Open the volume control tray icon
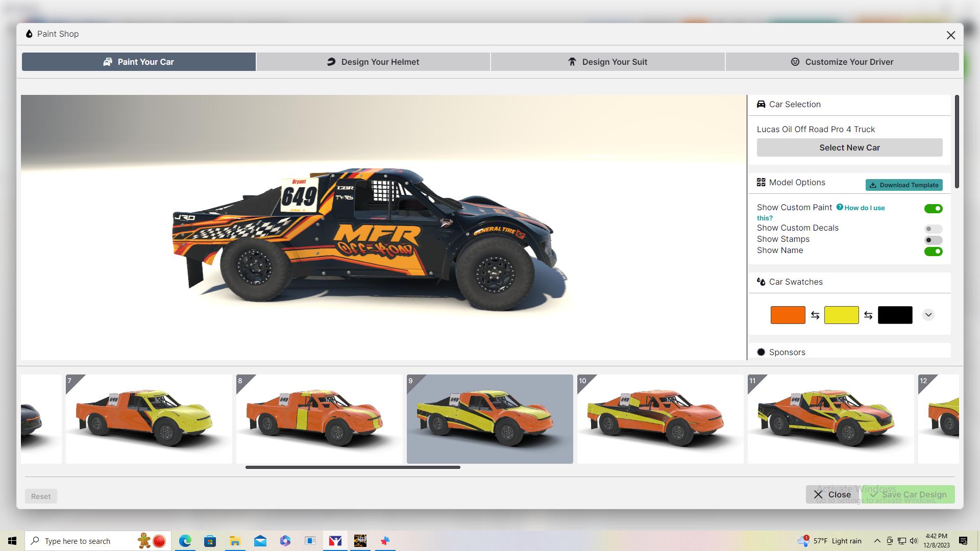This screenshot has width=980, height=551. pyautogui.click(x=914, y=541)
